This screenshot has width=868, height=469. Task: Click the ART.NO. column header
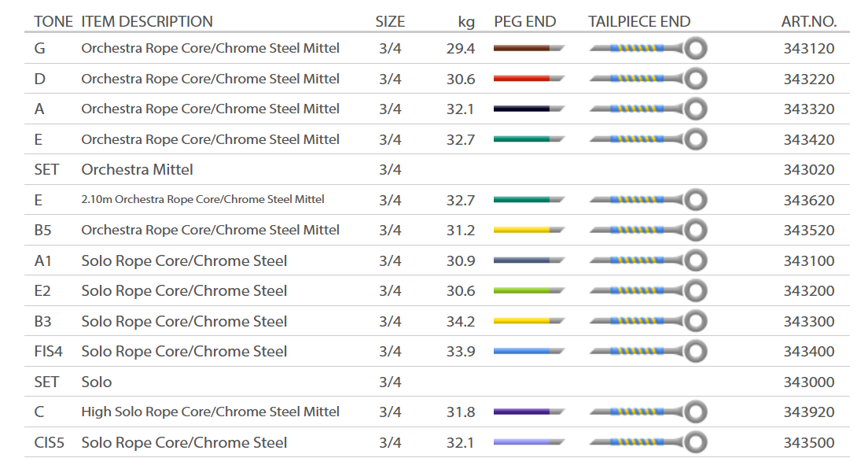coord(808,21)
